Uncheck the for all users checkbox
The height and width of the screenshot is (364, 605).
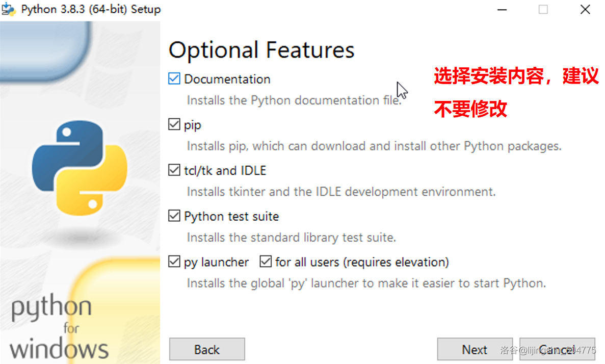[x=266, y=262]
